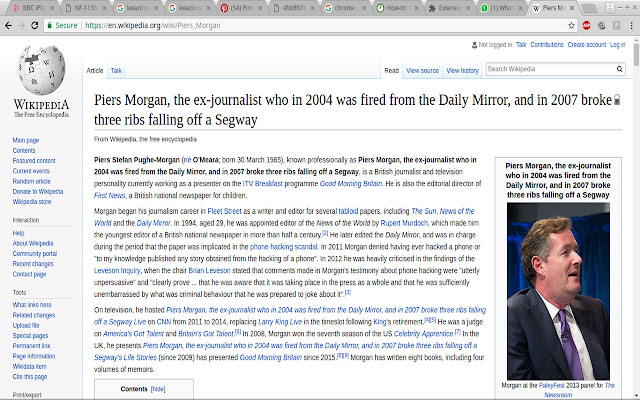
Task: Bookmark this page with the star icon
Action: coord(571,25)
